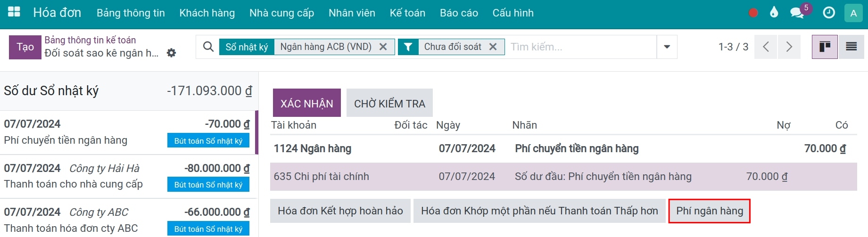Click the funnel filter icon

(x=408, y=47)
